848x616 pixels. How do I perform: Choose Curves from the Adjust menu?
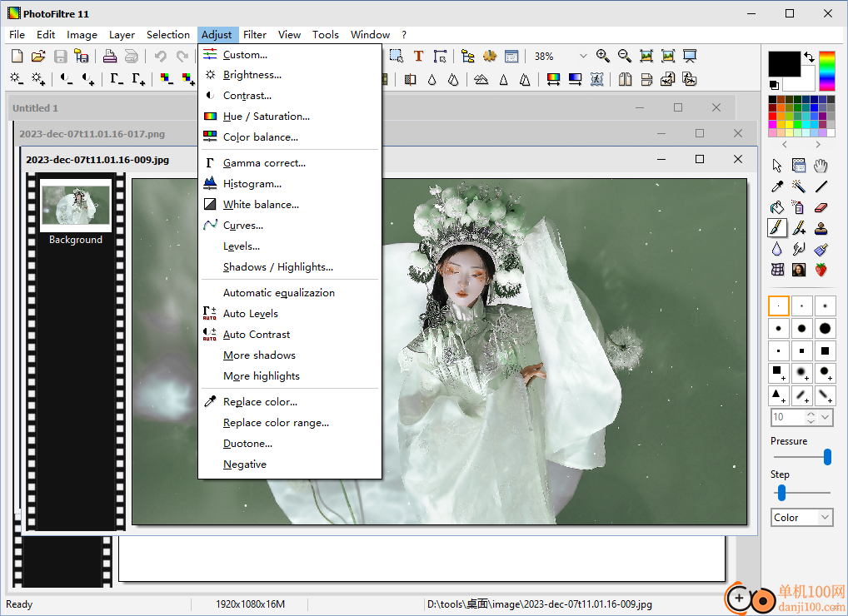pyautogui.click(x=290, y=226)
